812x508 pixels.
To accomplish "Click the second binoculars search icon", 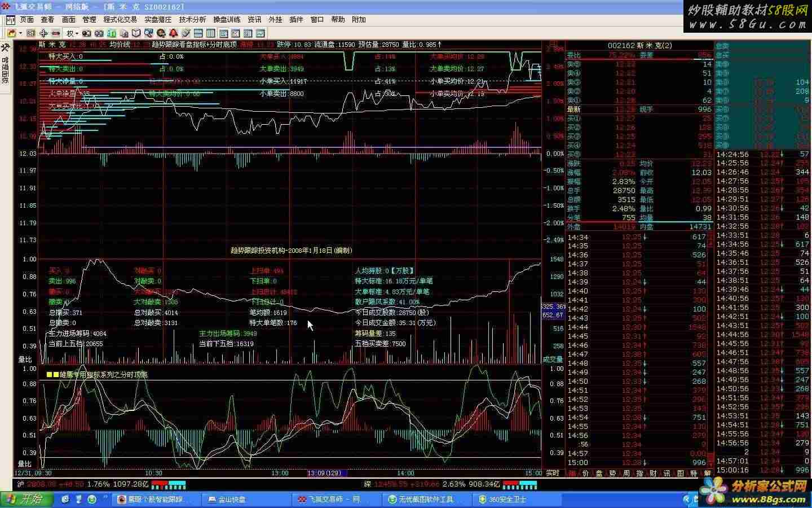I will [x=99, y=33].
